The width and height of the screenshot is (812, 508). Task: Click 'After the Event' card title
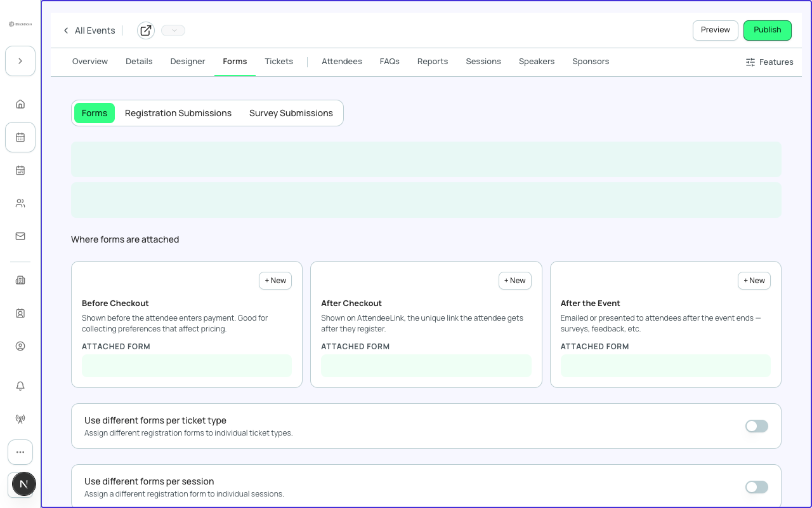[591, 304]
